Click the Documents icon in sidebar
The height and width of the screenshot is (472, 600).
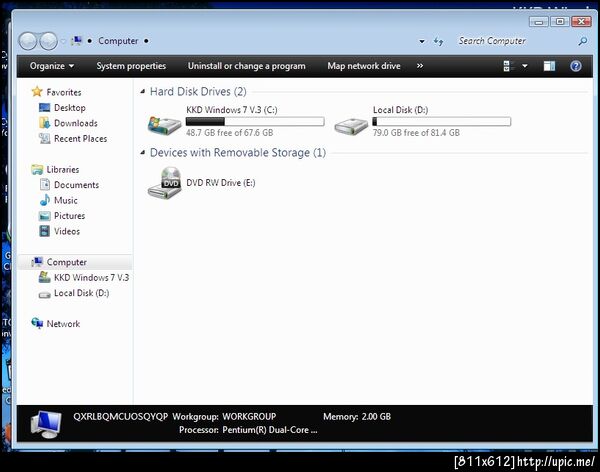pos(45,185)
